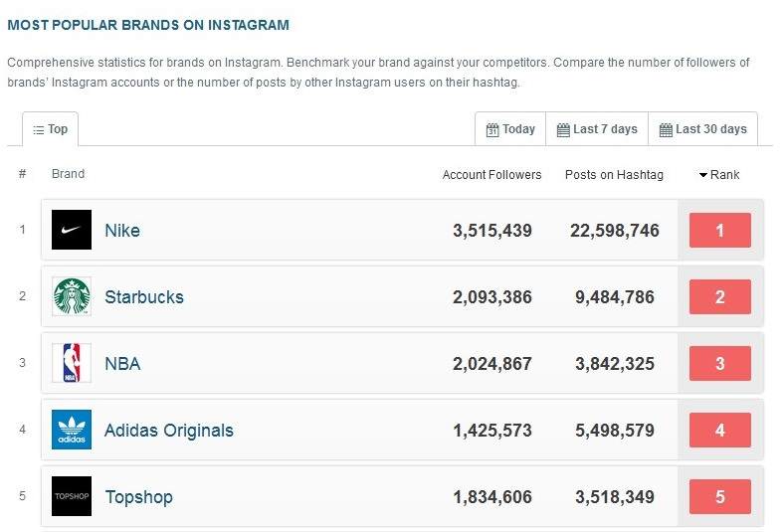783x532 pixels.
Task: Click the calendar icon on Last 7 days
Action: pos(563,129)
